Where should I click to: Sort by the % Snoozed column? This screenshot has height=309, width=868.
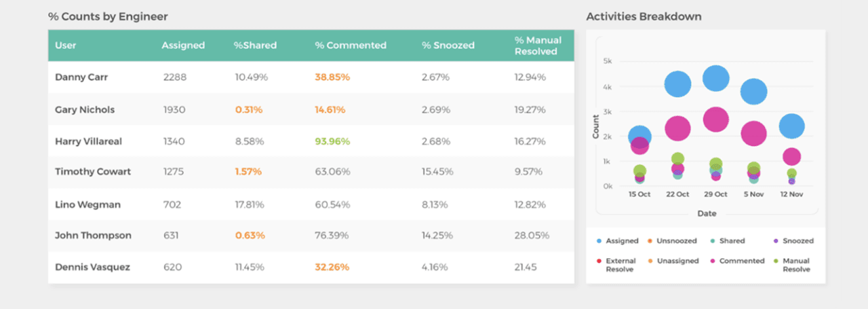coord(448,46)
